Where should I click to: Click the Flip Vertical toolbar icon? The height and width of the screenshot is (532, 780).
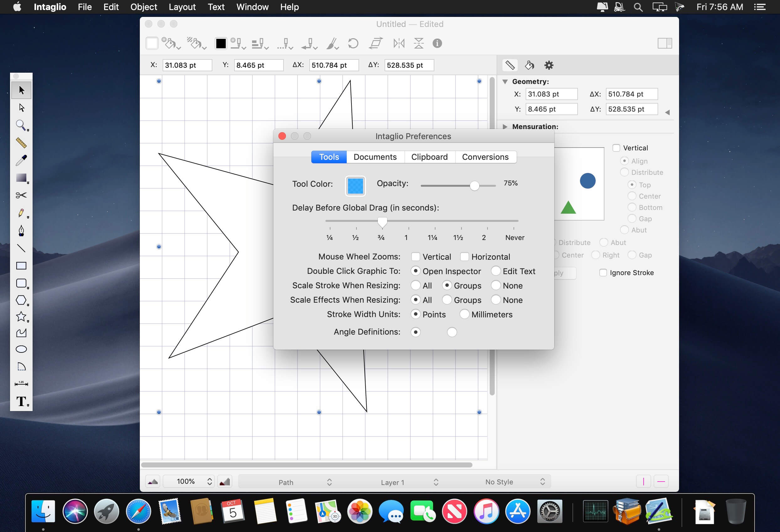(x=419, y=43)
